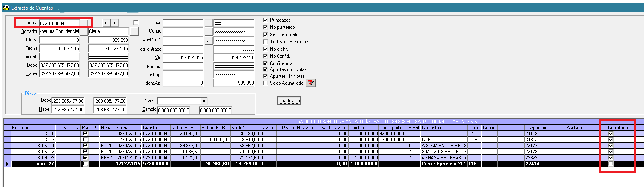Enable Todos los Ejercicios checkbox

(265, 42)
